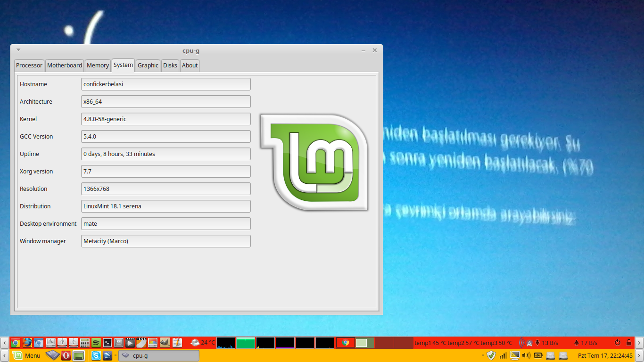Image resolution: width=644 pixels, height=362 pixels.
Task: Open the display monitor tray icon
Action: pyautogui.click(x=515, y=355)
